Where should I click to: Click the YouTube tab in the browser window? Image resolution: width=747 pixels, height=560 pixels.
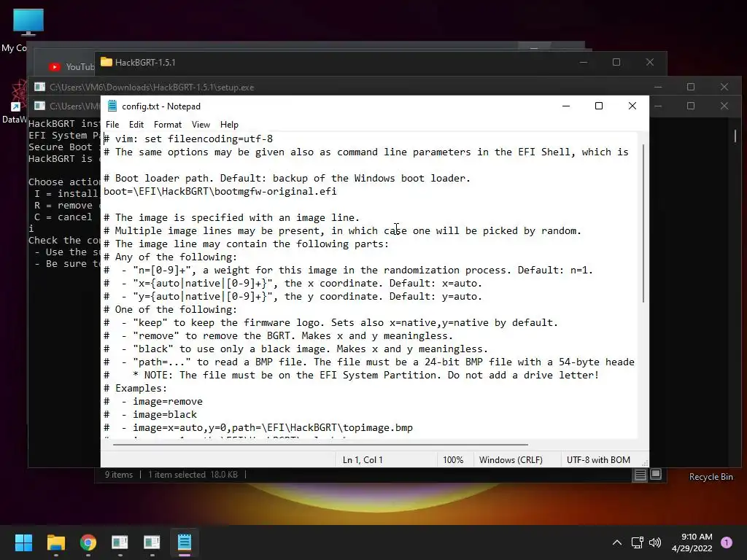coord(71,67)
